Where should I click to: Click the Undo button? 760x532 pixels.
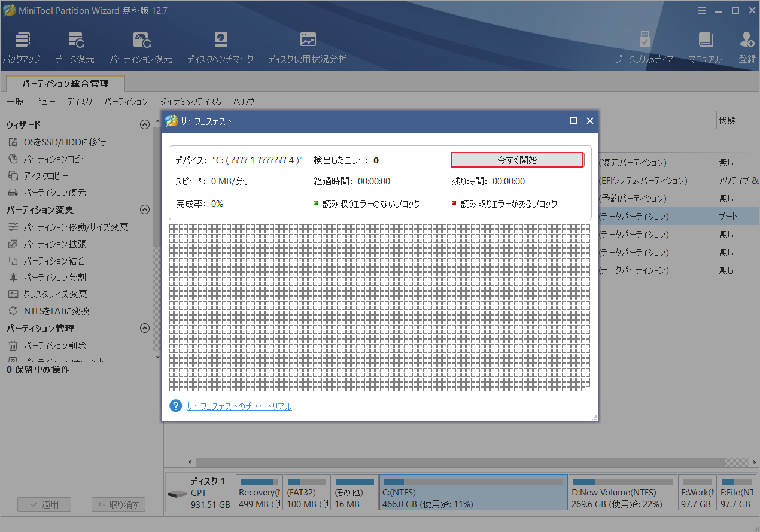click(118, 504)
